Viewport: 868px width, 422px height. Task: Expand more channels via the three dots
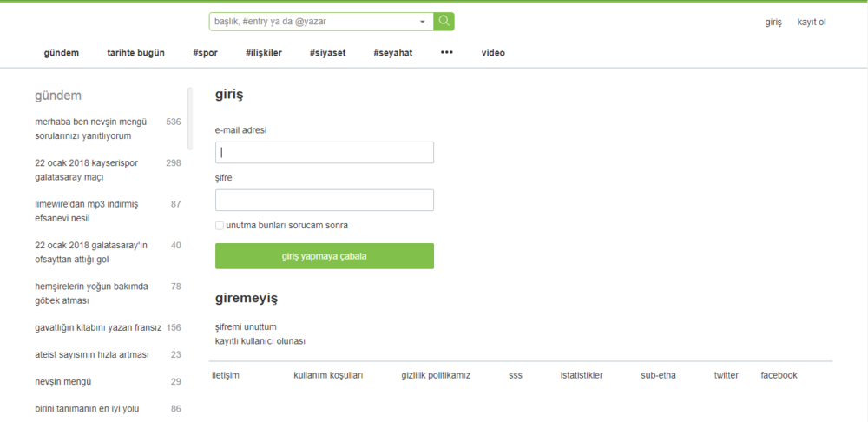click(x=447, y=53)
